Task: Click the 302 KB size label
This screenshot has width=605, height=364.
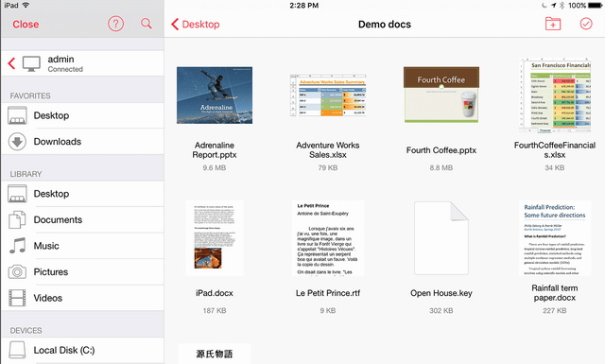Action: pyautogui.click(x=441, y=311)
